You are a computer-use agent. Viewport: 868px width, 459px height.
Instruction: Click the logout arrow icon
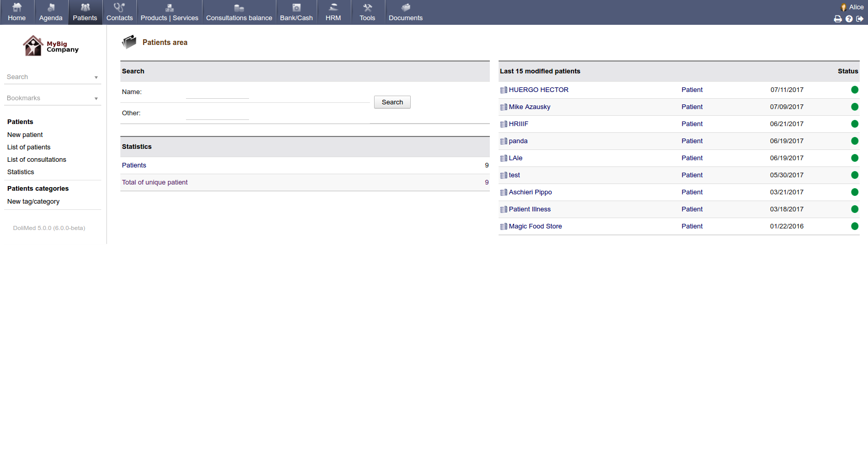pos(860,19)
